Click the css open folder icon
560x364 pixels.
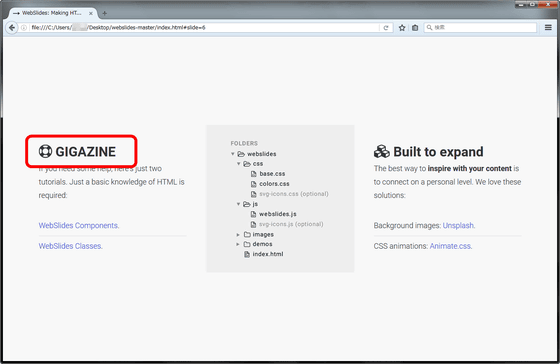(247, 164)
